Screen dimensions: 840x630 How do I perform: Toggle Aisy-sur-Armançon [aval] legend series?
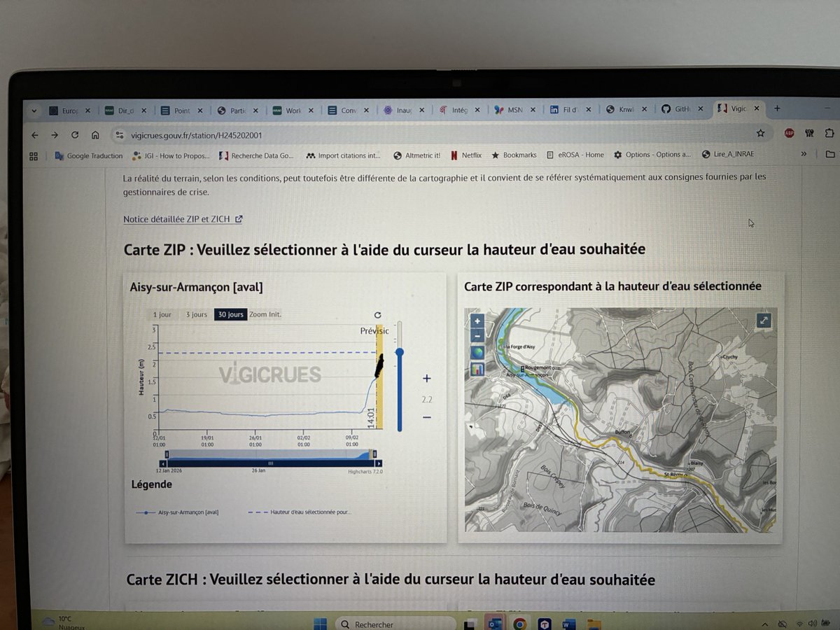(177, 512)
